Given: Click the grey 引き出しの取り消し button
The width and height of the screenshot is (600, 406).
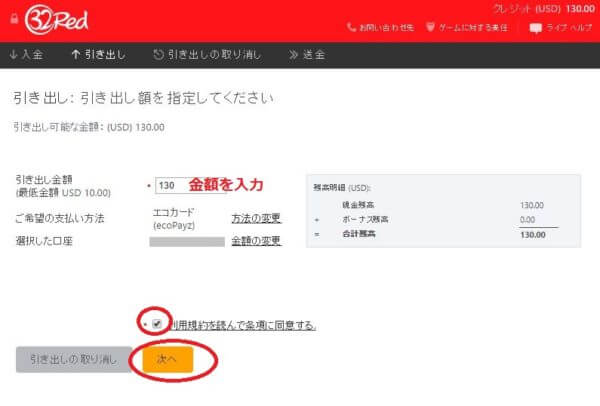Looking at the screenshot, I should pyautogui.click(x=74, y=359).
